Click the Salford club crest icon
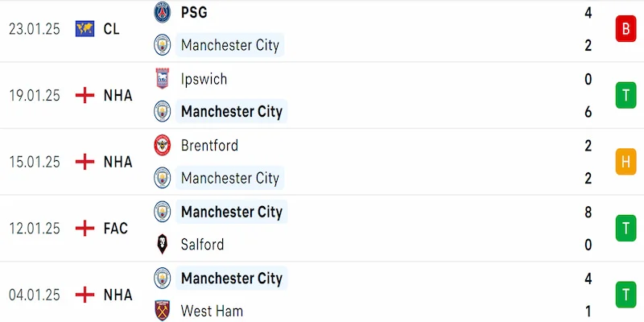The image size is (644, 322). (x=163, y=244)
